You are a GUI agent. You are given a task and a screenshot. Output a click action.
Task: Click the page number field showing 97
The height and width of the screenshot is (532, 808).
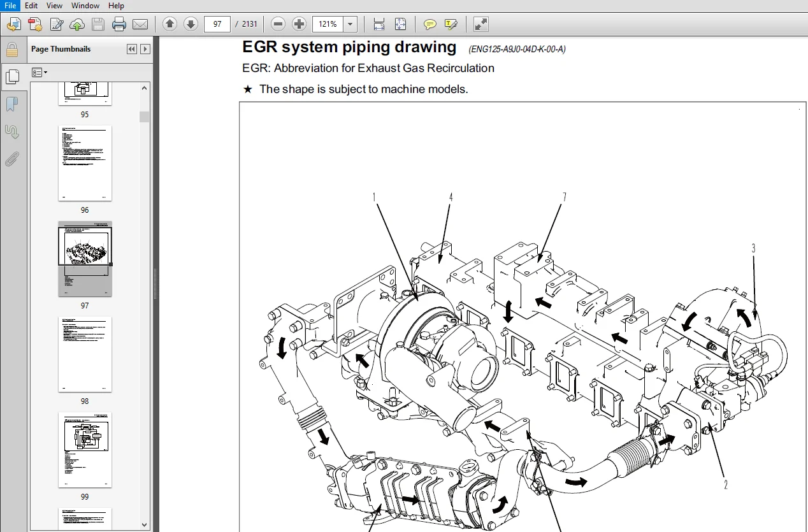(x=217, y=24)
